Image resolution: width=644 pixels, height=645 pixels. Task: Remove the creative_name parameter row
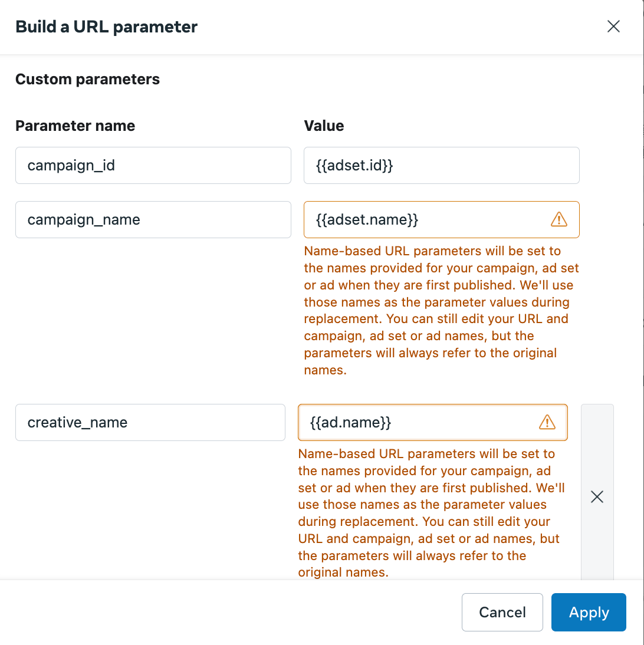[597, 496]
